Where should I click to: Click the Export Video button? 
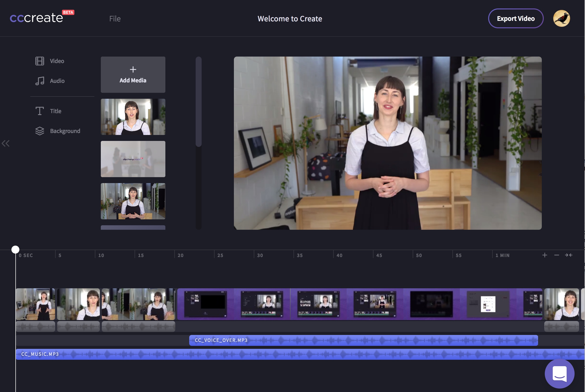515,18
